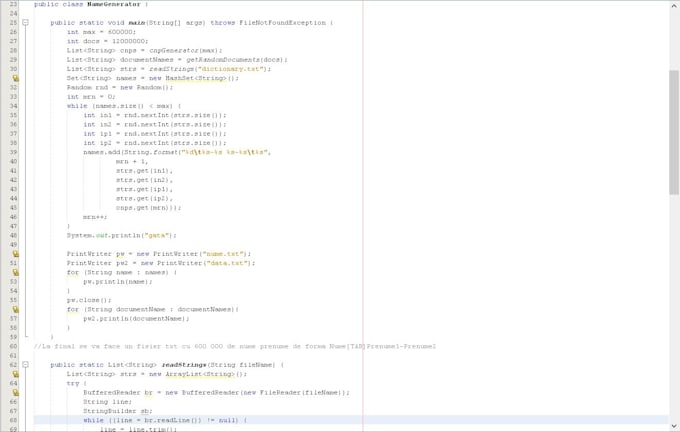Click on the 'String line;' line
The width and height of the screenshot is (680, 432).
pos(108,402)
